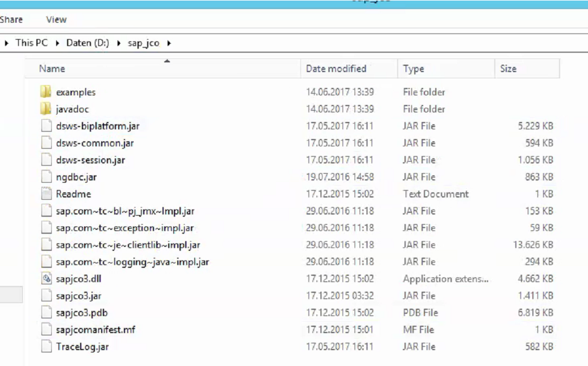Click the Text Document type cell
The width and height of the screenshot is (588, 366).
[436, 193]
